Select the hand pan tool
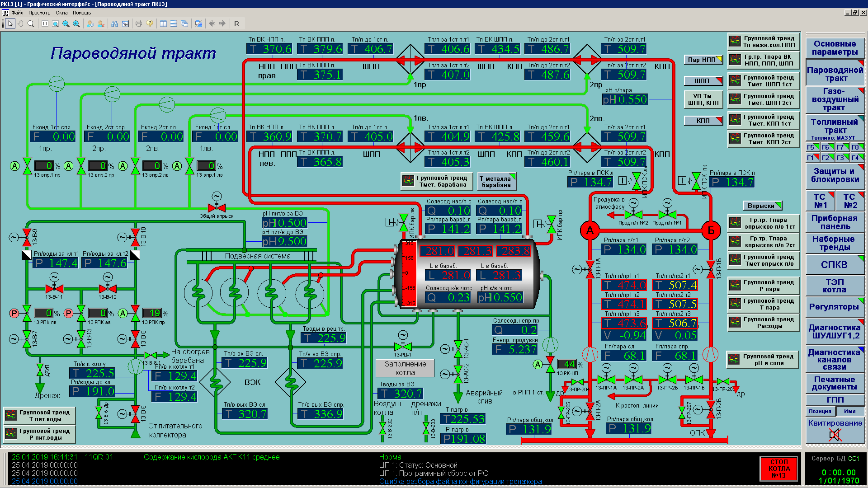This screenshot has height=488, width=868. click(x=20, y=23)
